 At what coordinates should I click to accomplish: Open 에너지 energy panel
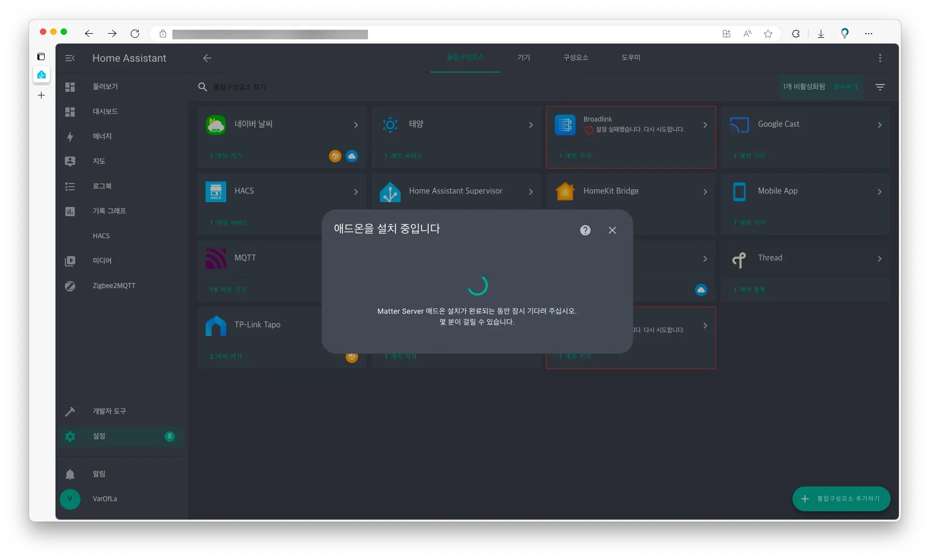pyautogui.click(x=122, y=136)
